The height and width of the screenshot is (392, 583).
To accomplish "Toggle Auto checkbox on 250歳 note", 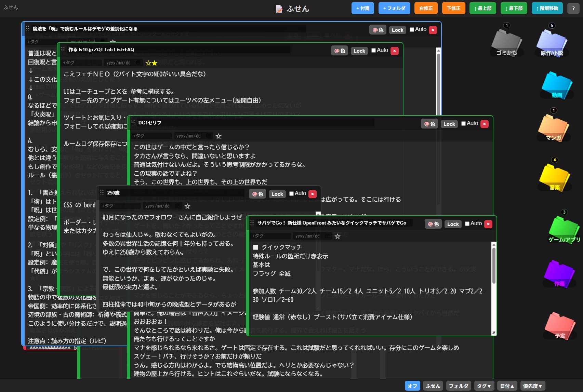I will click(x=291, y=193).
